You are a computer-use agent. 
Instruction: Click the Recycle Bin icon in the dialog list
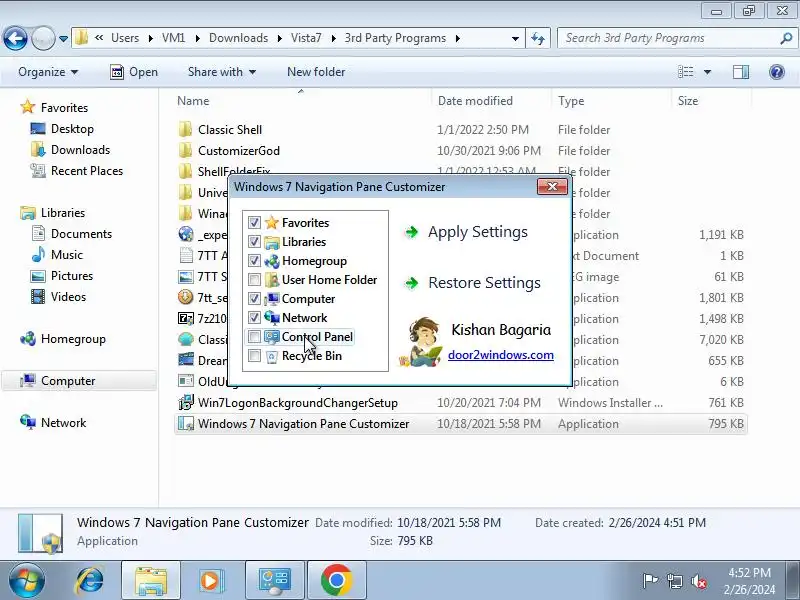pos(272,356)
